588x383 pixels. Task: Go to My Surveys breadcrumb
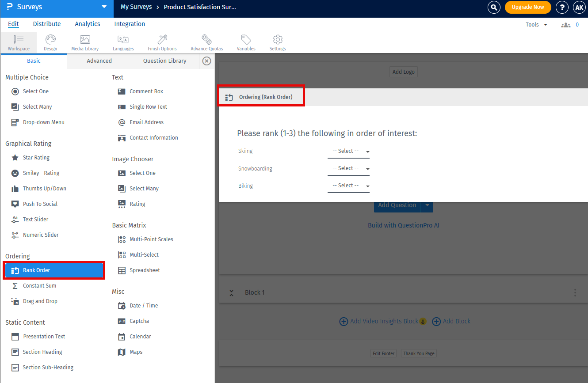[136, 7]
